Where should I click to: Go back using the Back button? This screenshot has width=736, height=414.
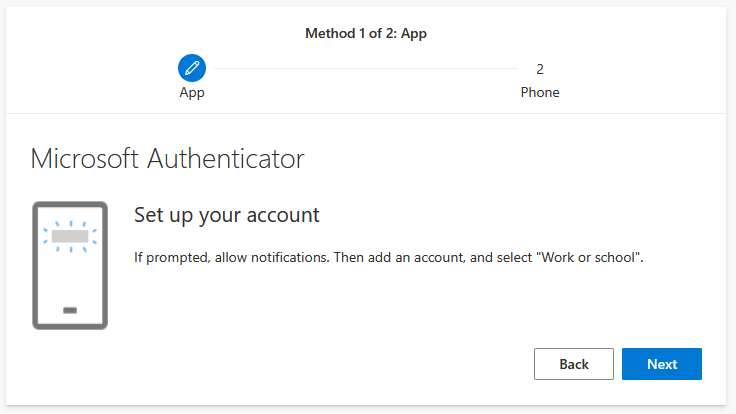574,364
